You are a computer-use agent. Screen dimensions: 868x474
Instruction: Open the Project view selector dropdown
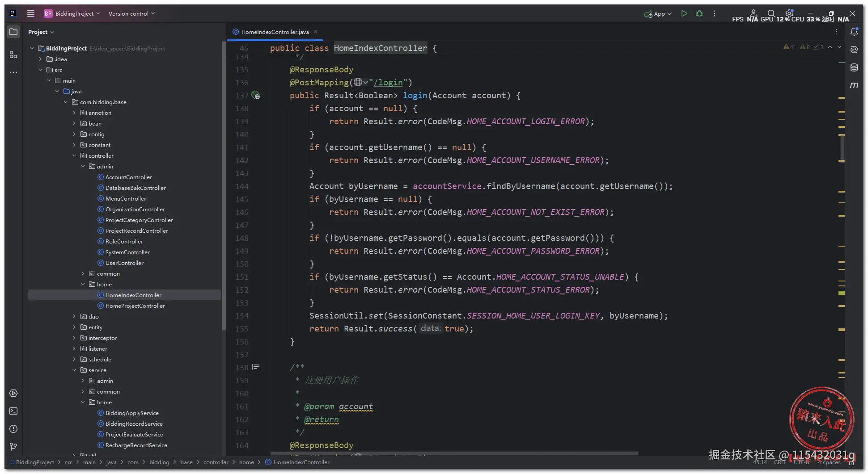41,32
